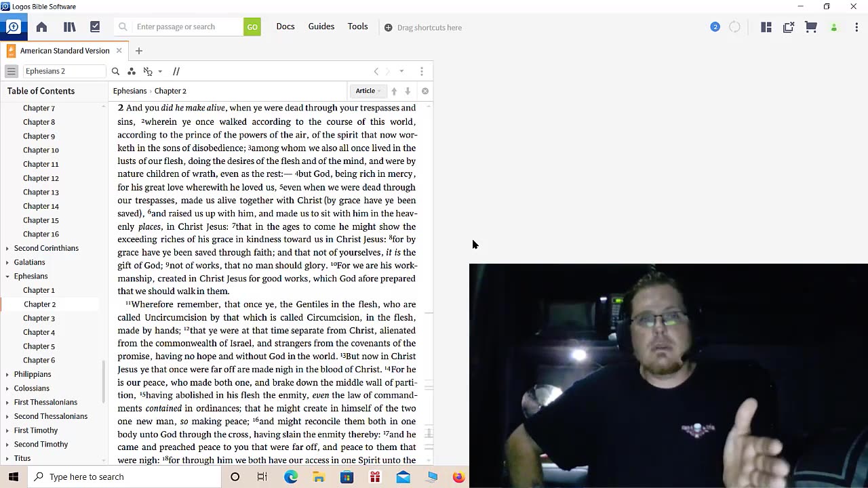Open the interlinear options icon
The image size is (868, 488).
(x=148, y=71)
